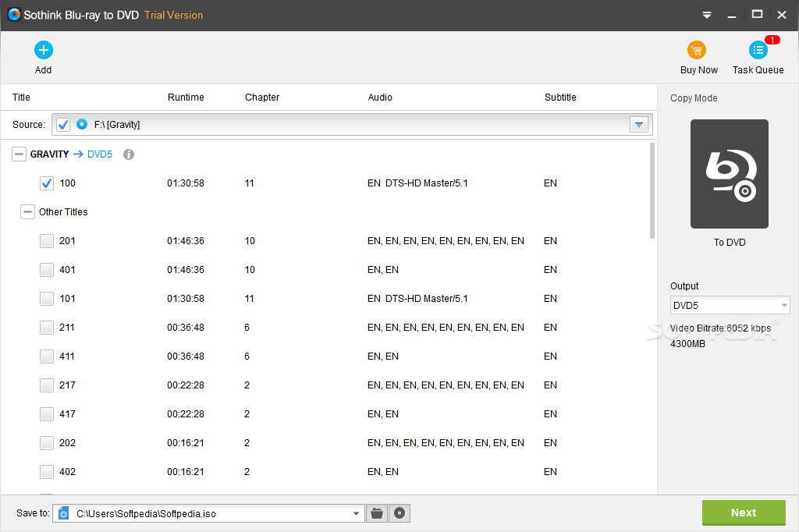
Task: Click runtime 01:46:36 of title 201
Action: (x=186, y=240)
